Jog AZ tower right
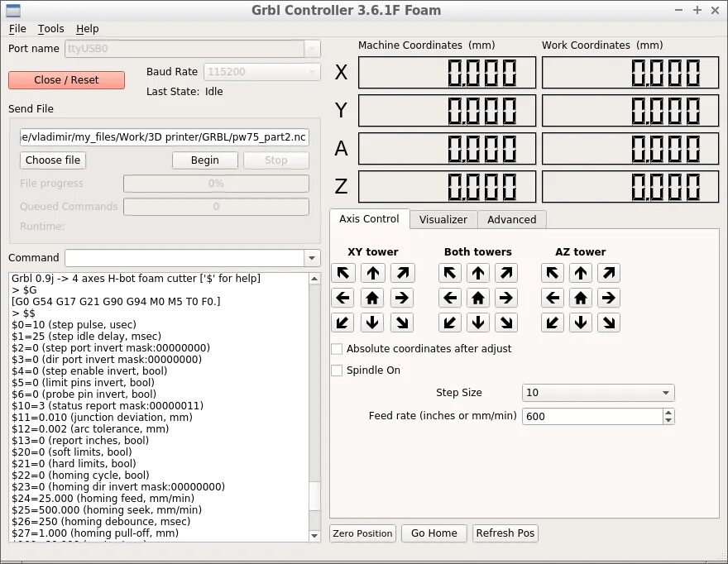This screenshot has width=728, height=564. (609, 298)
